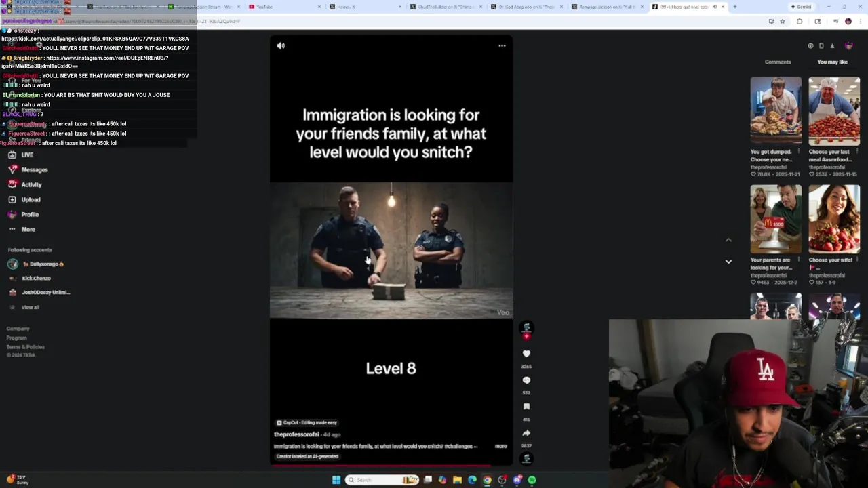Open Activity in the TikTok sidebar

point(31,184)
